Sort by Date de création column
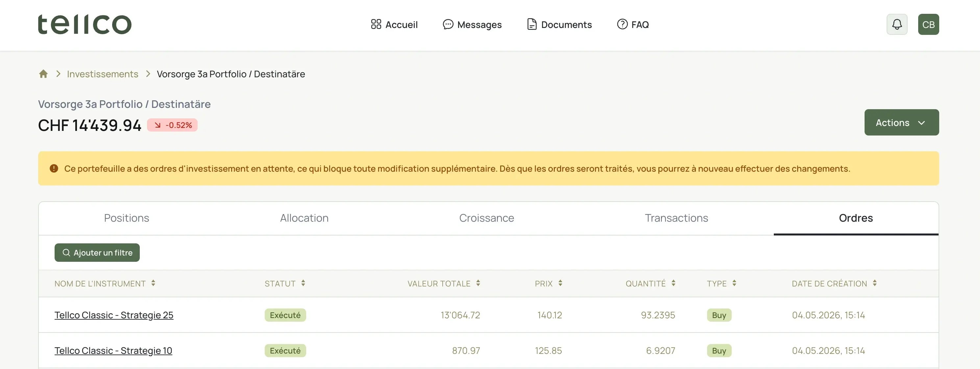980x369 pixels. [x=834, y=283]
